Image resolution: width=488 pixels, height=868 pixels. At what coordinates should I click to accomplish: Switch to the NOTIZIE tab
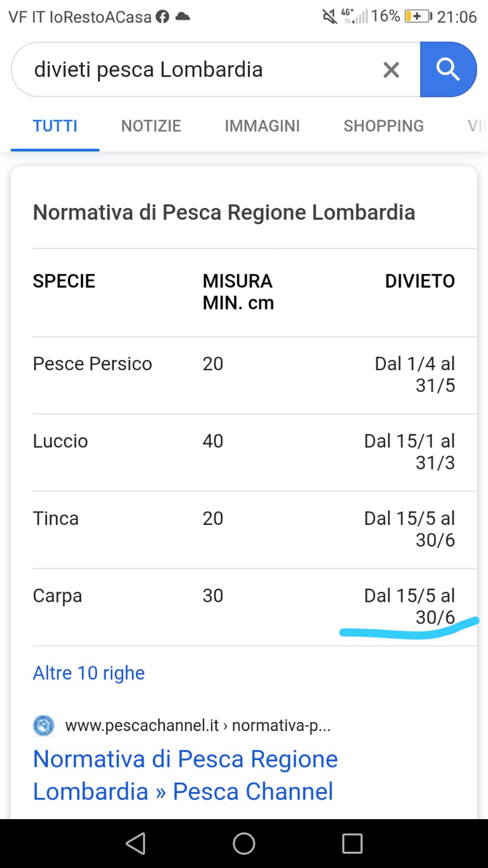151,126
